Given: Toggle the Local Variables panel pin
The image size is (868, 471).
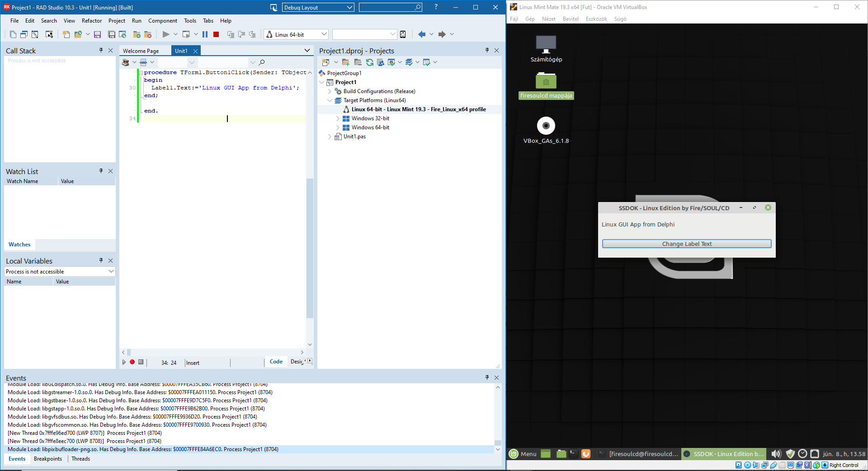Looking at the screenshot, I should (x=101, y=260).
